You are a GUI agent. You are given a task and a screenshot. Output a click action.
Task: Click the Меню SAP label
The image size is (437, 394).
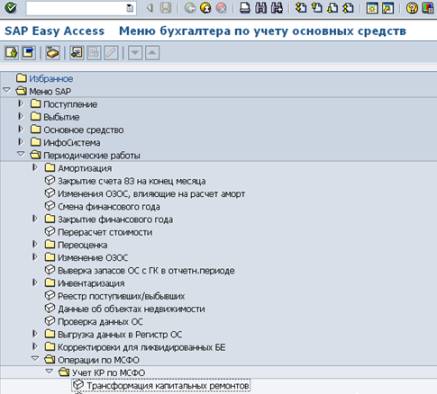coord(50,91)
